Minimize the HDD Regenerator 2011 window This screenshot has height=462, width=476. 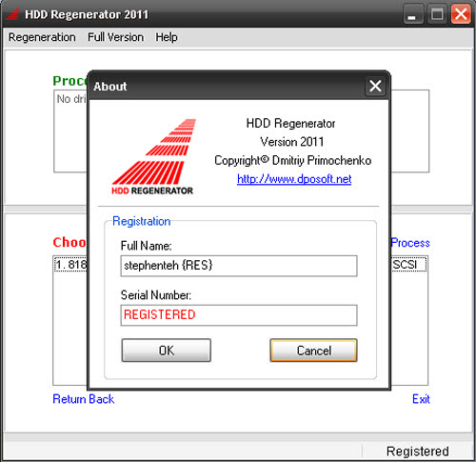pyautogui.click(x=413, y=14)
